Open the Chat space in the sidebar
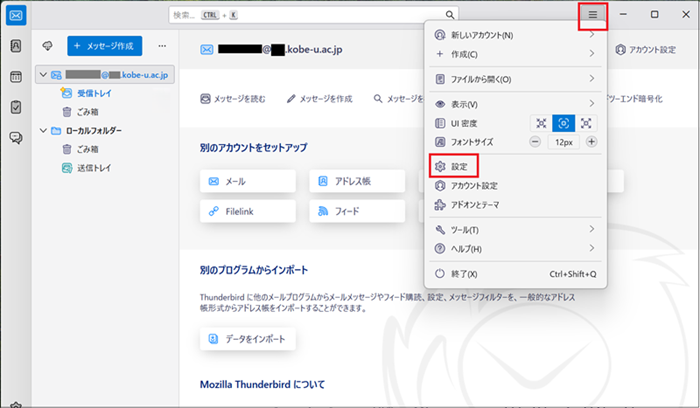The image size is (700, 408). point(16,138)
